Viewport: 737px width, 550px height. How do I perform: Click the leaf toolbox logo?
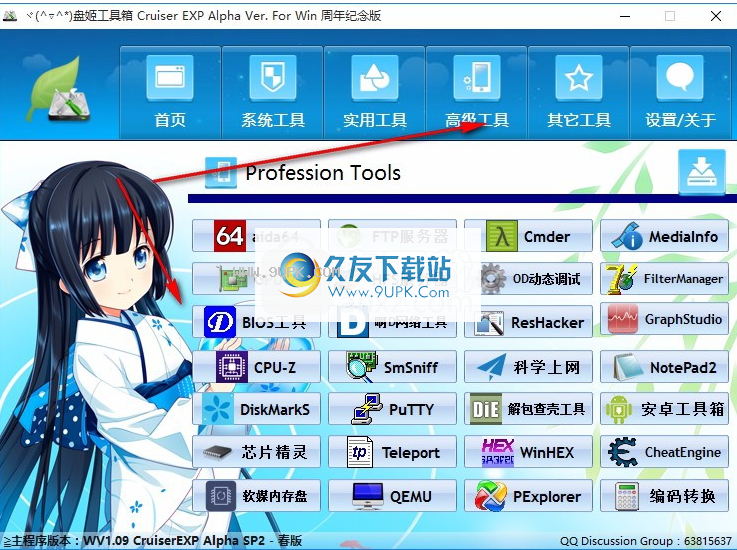[x=58, y=89]
